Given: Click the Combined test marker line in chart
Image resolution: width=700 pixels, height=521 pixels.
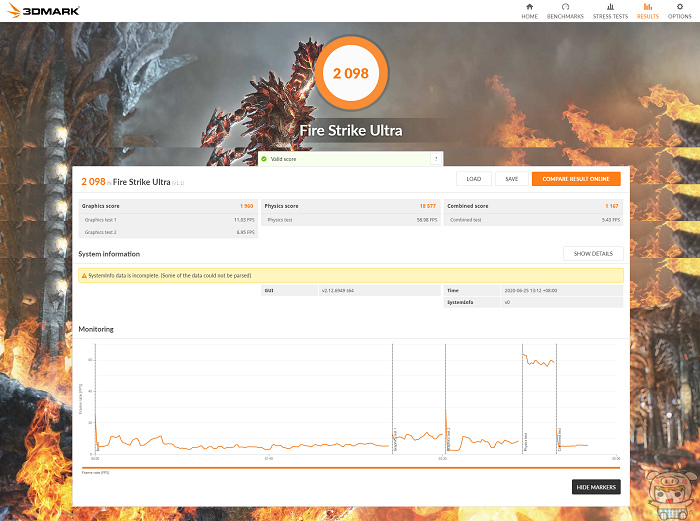Looking at the screenshot, I should pyautogui.click(x=557, y=400).
